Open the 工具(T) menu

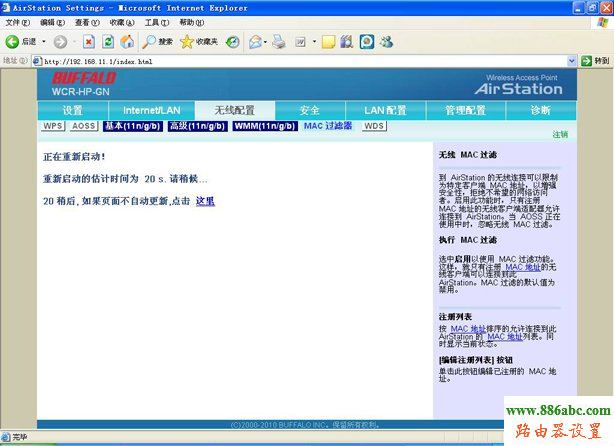coord(156,22)
